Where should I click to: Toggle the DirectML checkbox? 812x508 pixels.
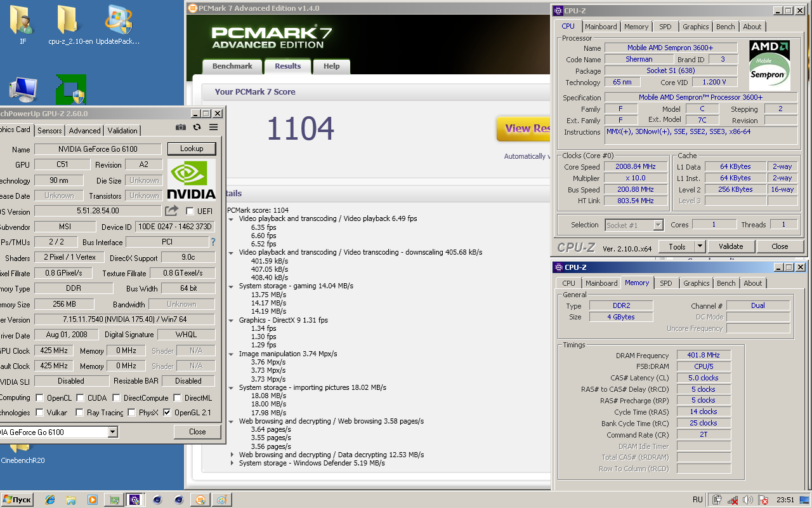(x=177, y=398)
